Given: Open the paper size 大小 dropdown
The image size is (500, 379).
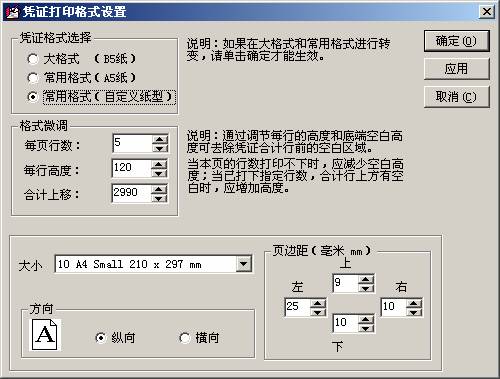Looking at the screenshot, I should [x=244, y=264].
